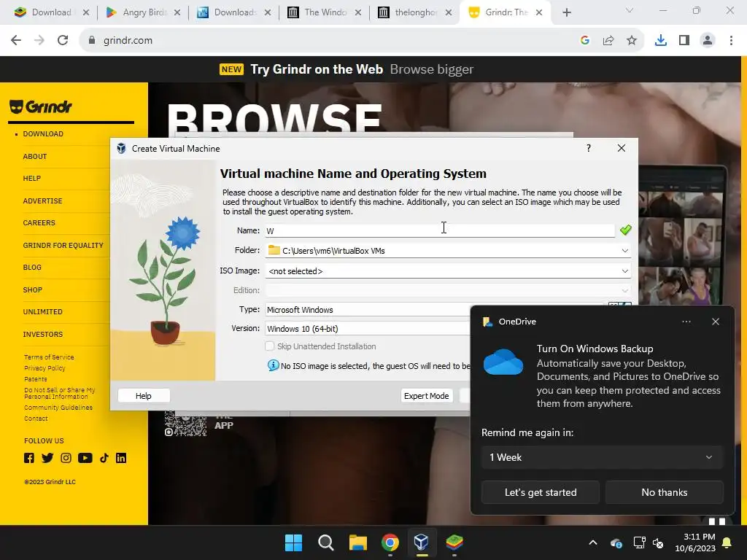Click VirtualBox icon in taskbar

click(422, 542)
